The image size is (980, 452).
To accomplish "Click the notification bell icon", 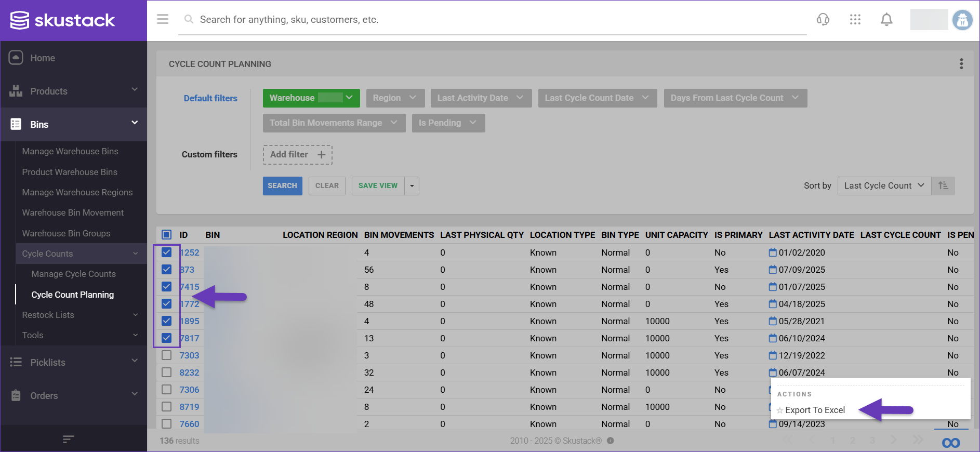I will (x=886, y=20).
